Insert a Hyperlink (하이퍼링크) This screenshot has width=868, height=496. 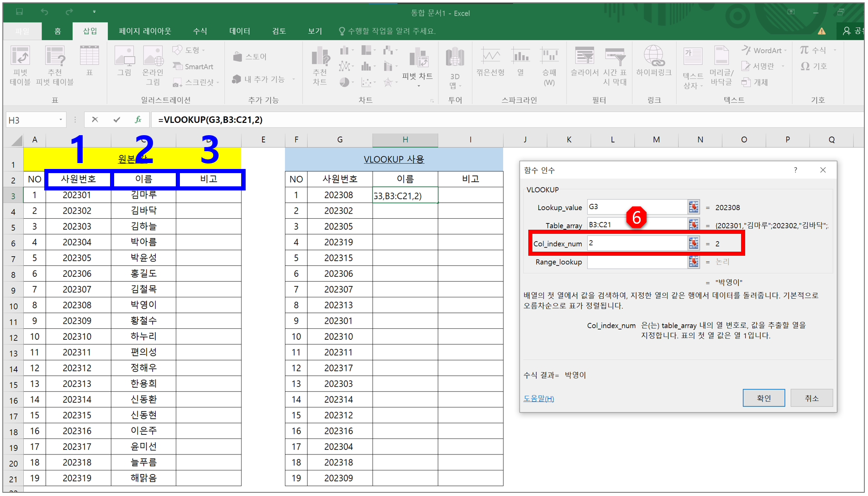[654, 60]
